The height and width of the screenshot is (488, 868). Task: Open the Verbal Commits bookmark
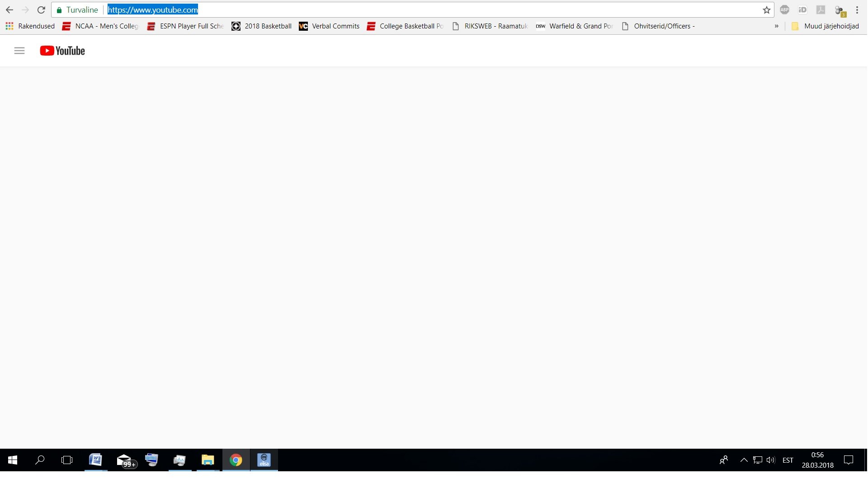tap(330, 26)
